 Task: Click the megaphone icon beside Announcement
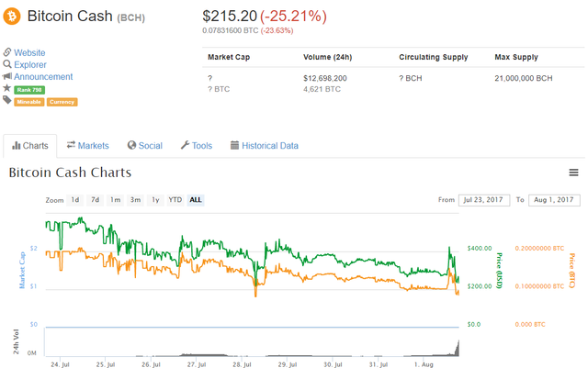click(7, 76)
